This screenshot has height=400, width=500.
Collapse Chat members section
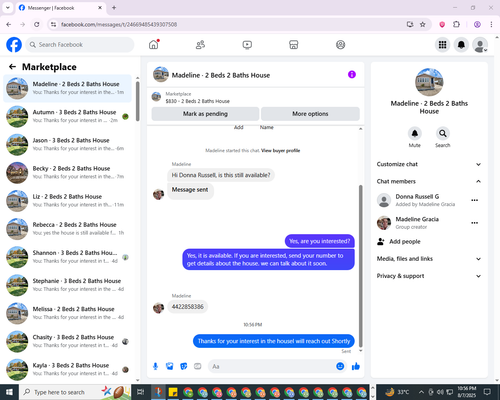point(429,181)
